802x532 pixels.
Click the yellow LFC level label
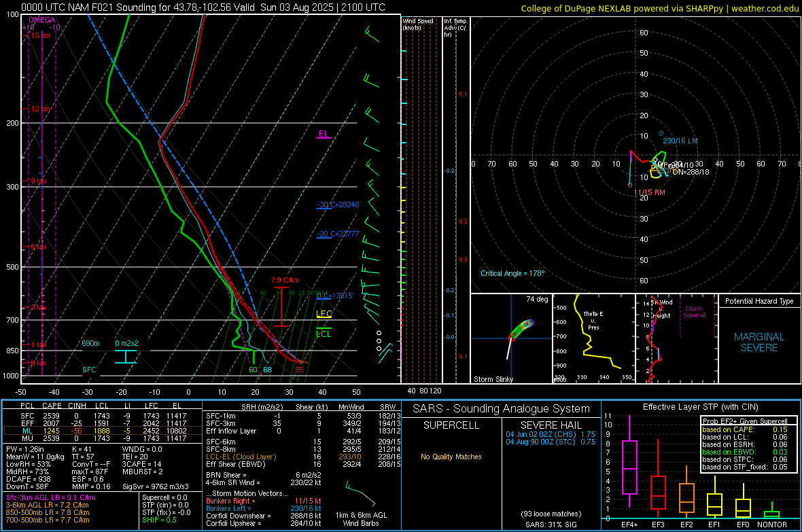click(x=324, y=314)
